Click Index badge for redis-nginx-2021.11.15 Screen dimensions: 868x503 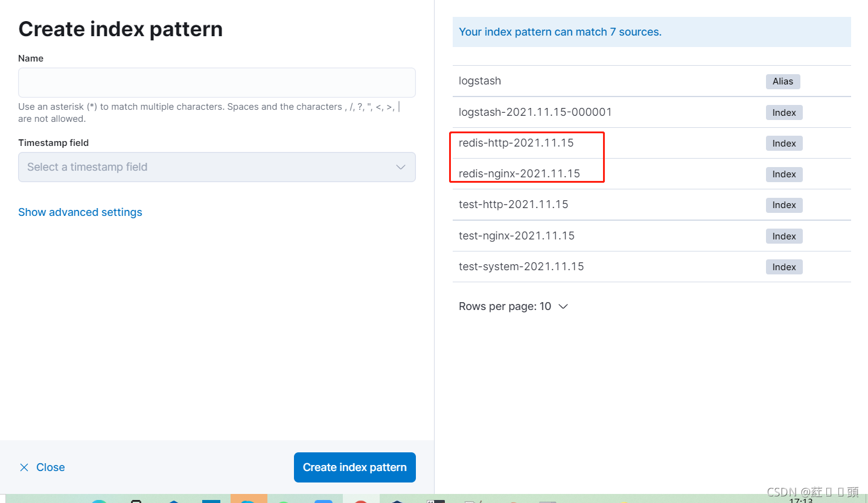[x=784, y=174]
